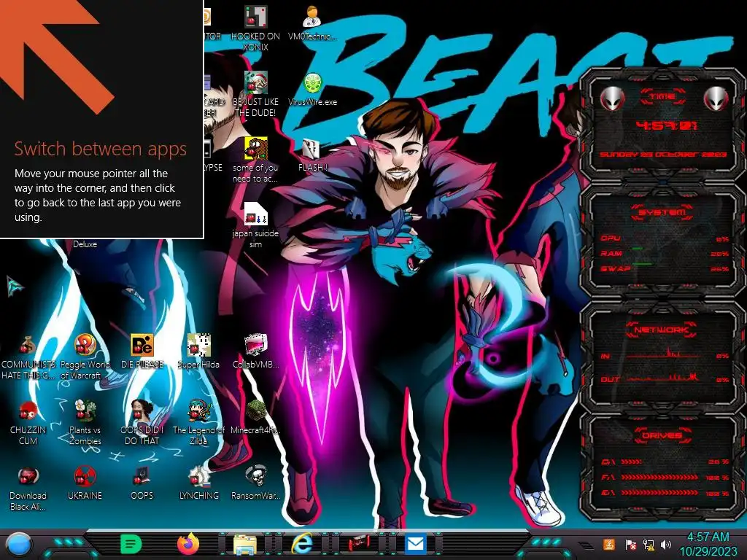Image resolution: width=747 pixels, height=560 pixels.
Task: Select The Legend of Zilda icon
Action: point(198,423)
